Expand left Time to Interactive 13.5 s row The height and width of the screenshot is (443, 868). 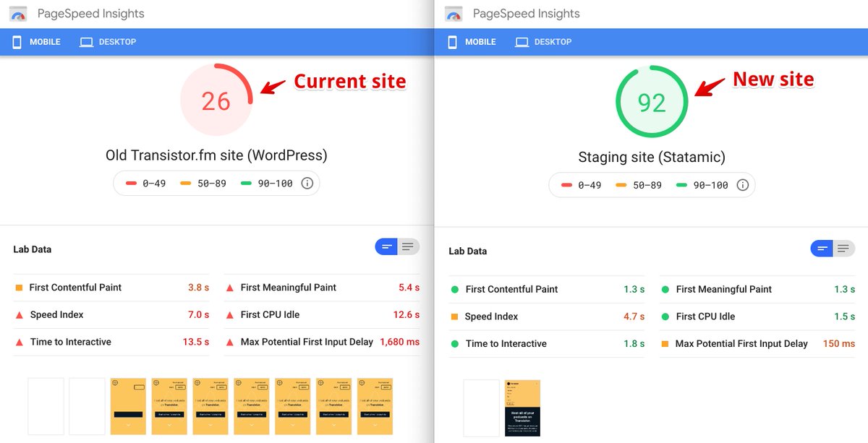point(112,342)
